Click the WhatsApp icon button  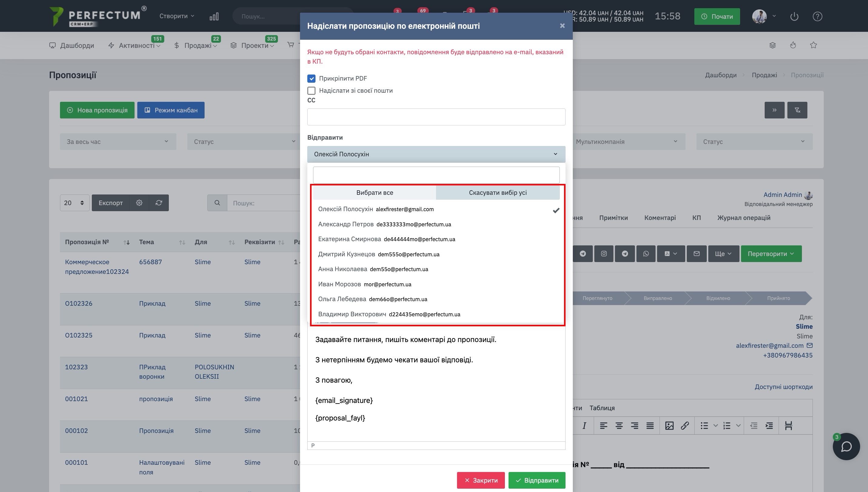pos(646,254)
